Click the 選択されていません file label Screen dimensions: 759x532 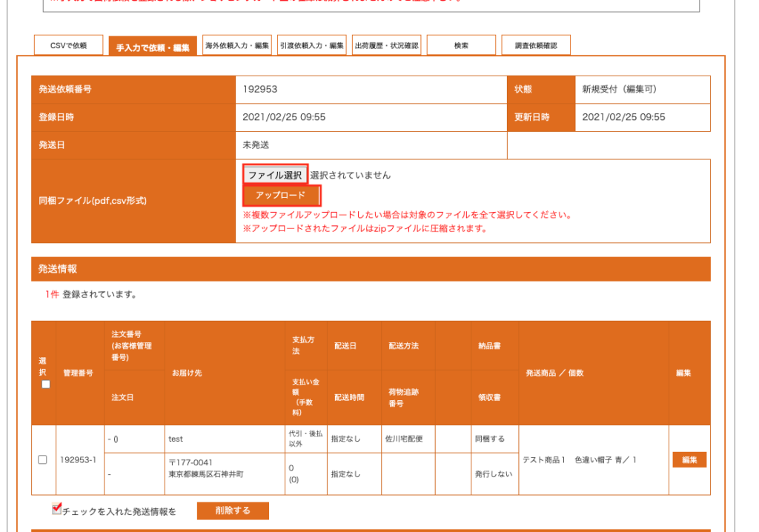pyautogui.click(x=350, y=176)
